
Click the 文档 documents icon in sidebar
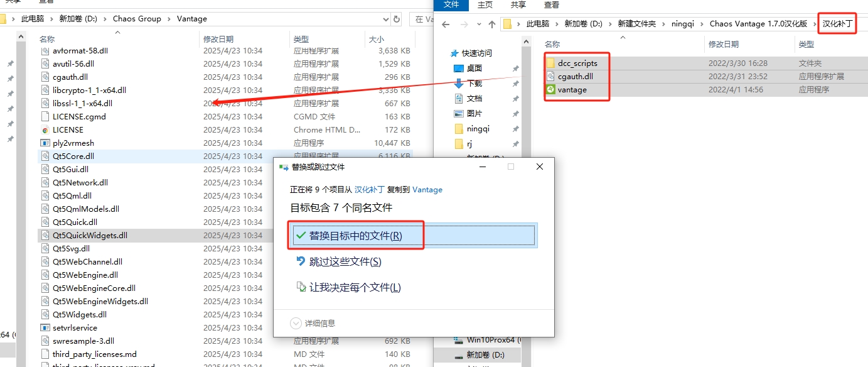[459, 98]
